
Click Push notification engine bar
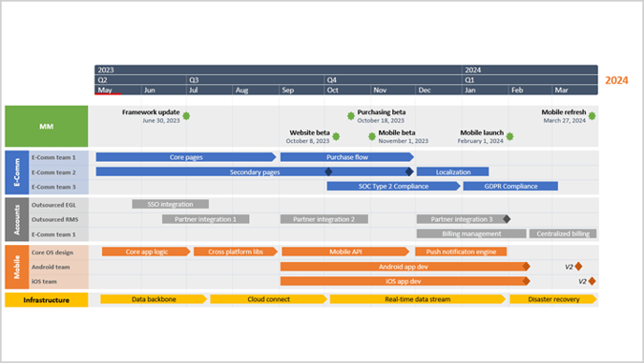coord(461,252)
